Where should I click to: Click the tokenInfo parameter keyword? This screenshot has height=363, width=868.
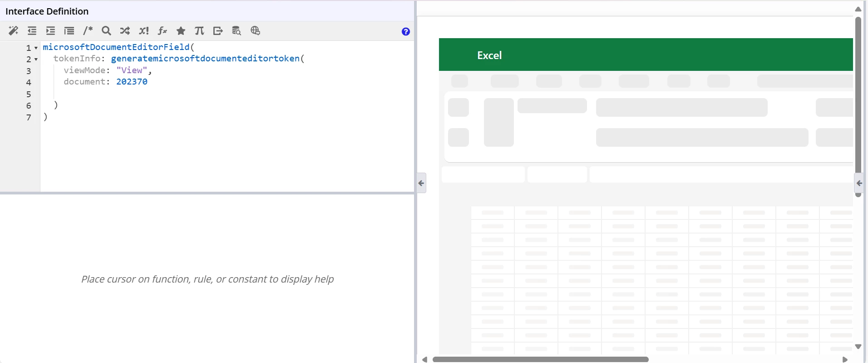[x=77, y=59]
